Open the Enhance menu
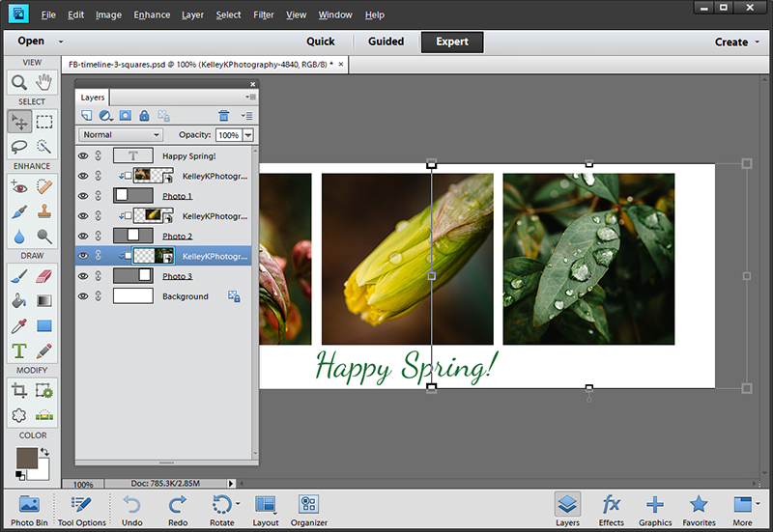 tap(152, 14)
